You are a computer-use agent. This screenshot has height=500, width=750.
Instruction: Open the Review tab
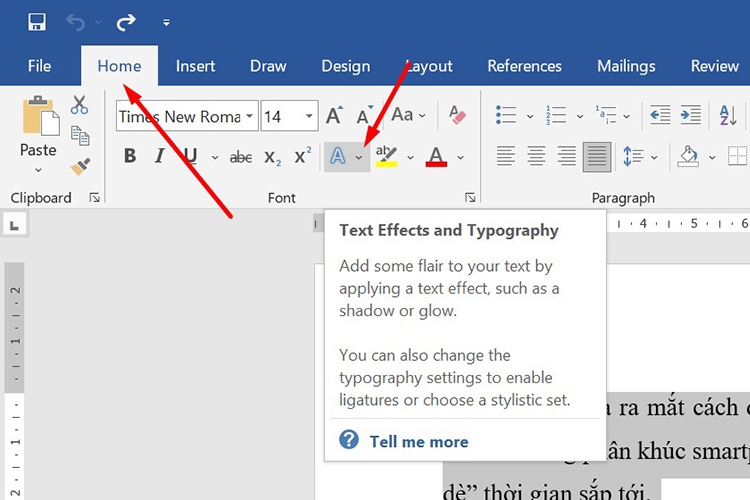715,66
